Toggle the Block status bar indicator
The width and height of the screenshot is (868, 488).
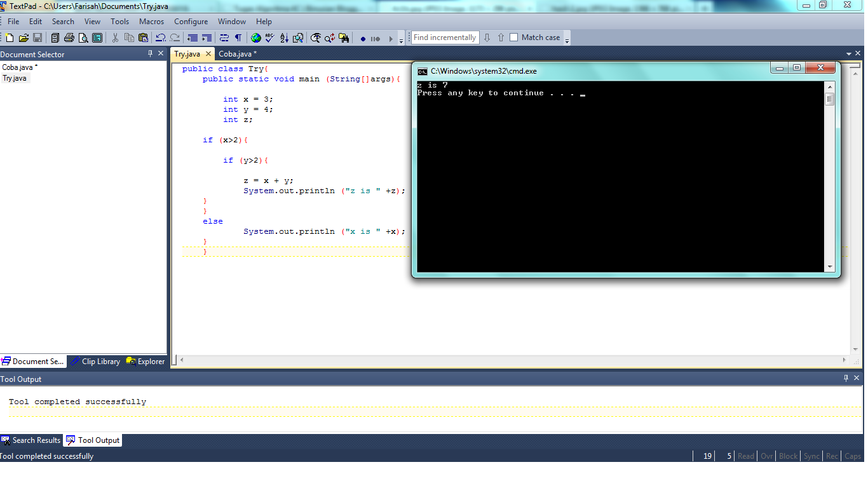[788, 456]
